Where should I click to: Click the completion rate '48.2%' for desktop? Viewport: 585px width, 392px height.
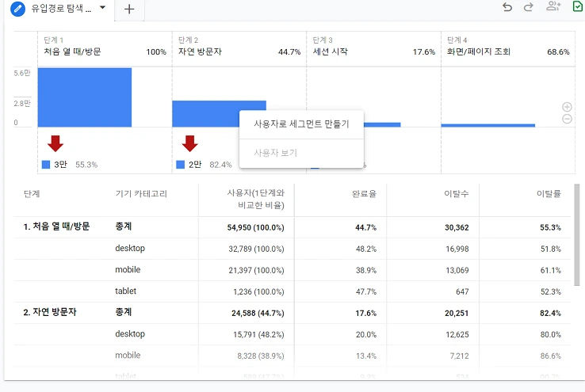(366, 249)
